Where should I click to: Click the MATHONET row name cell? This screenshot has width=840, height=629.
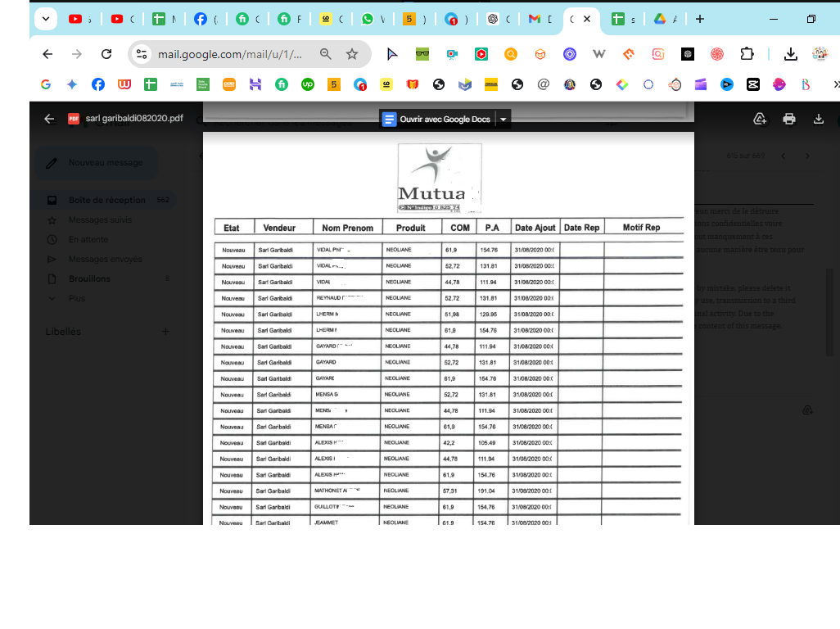(345, 491)
